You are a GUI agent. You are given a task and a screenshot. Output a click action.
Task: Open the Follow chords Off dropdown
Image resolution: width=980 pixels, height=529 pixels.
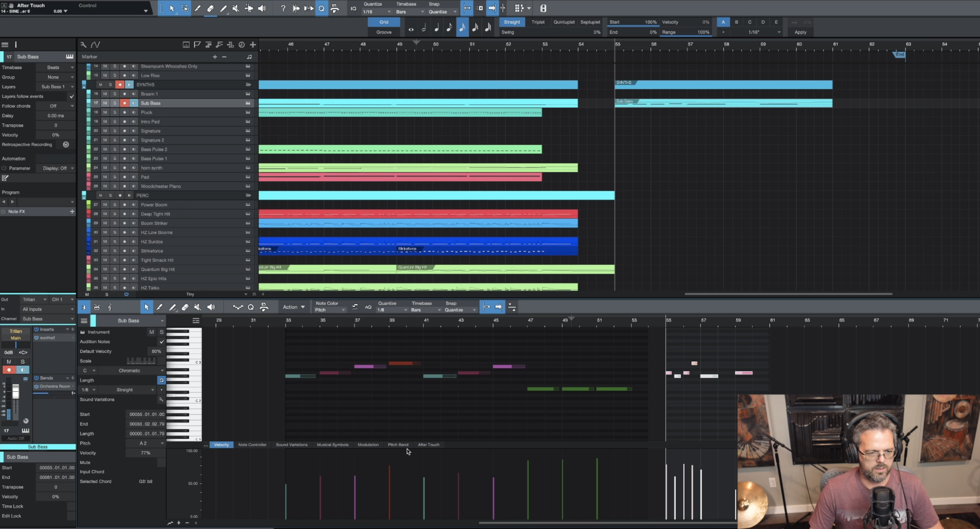[56, 106]
